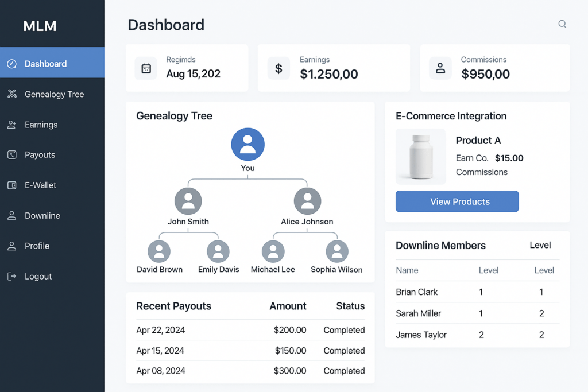Select Alice Johnson node in tree
The image size is (588, 392).
(x=307, y=201)
